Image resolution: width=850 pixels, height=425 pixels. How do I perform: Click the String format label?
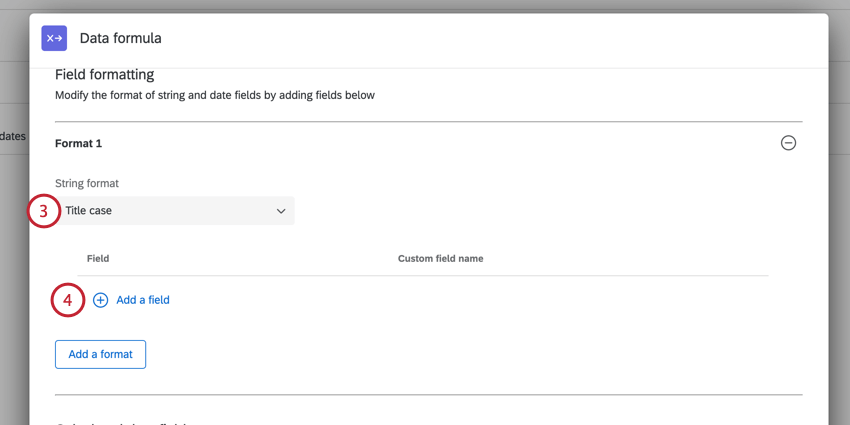87,184
